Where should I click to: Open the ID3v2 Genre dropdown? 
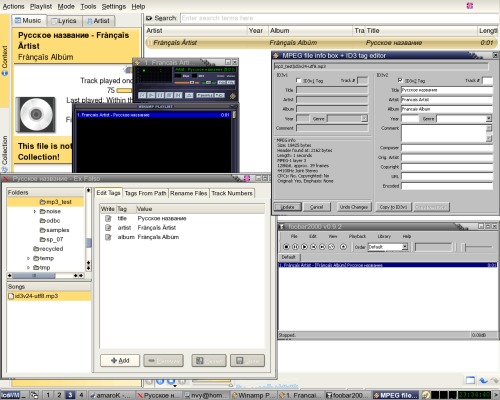(489, 118)
